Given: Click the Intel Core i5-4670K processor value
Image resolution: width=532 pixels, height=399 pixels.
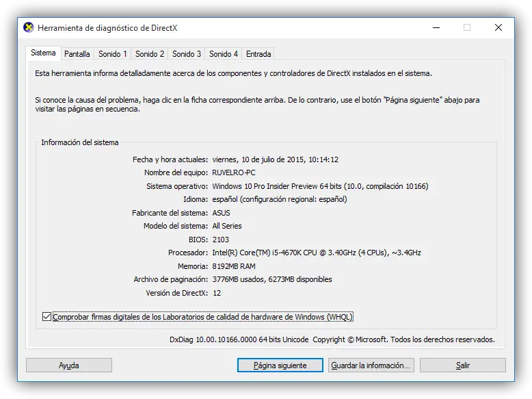Looking at the screenshot, I should [x=317, y=253].
